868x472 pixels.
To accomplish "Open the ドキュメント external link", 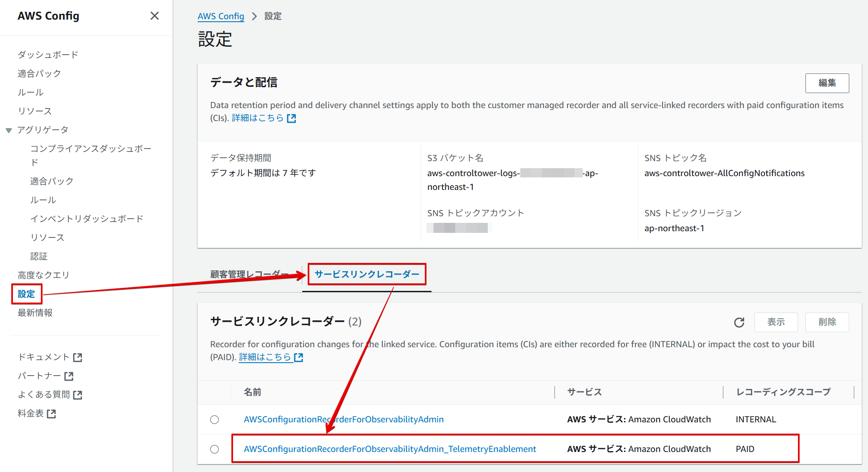I will pos(50,357).
